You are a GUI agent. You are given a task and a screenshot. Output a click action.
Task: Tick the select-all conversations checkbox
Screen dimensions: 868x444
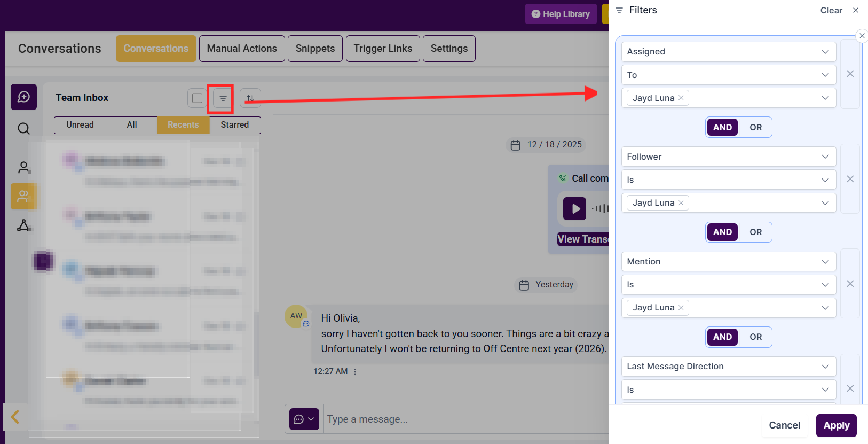pos(198,98)
